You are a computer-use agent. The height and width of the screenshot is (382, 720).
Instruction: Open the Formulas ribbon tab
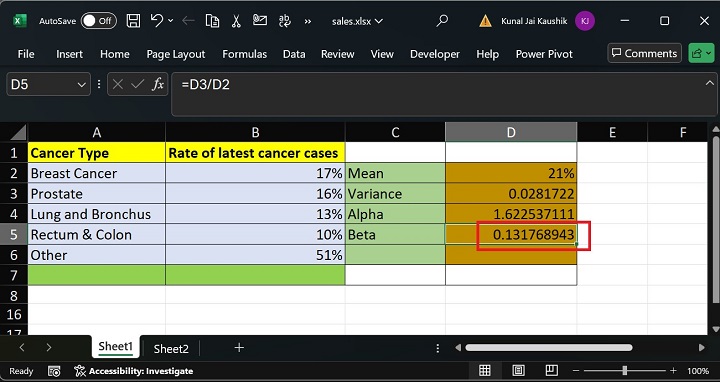point(244,54)
